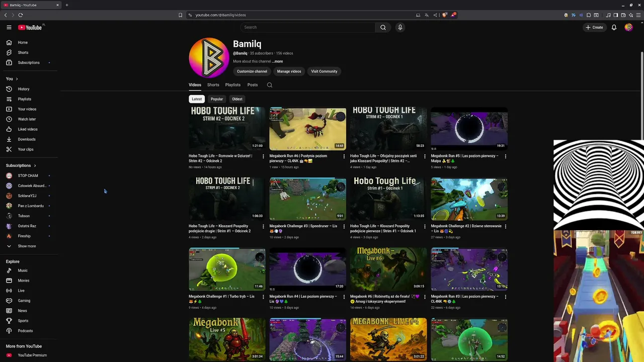
Task: Click Manage videos button
Action: pyautogui.click(x=289, y=71)
